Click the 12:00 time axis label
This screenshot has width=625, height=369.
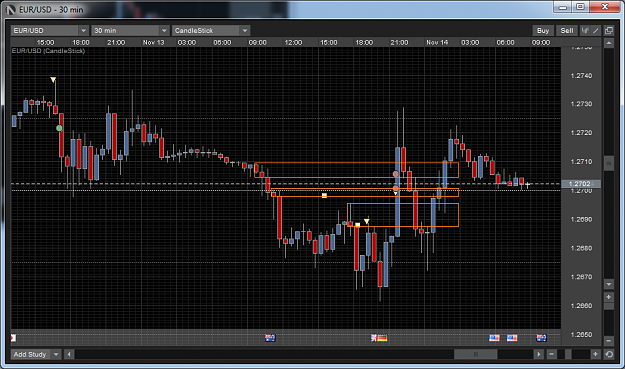[293, 42]
